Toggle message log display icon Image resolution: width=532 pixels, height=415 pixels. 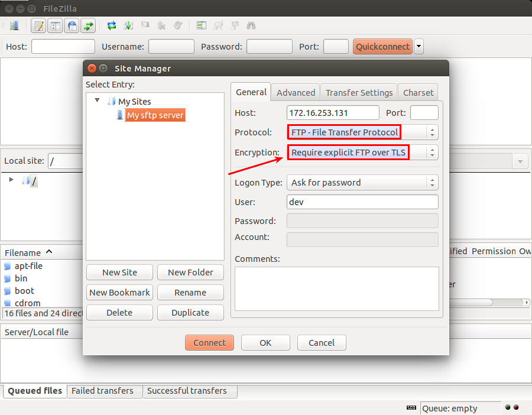[x=38, y=25]
